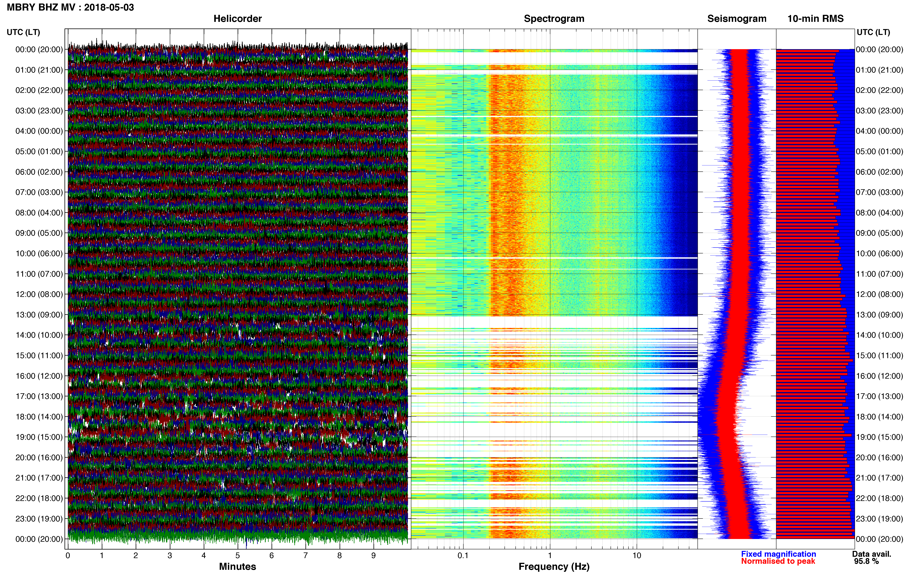924x578 pixels.
Task: Click left time label '20:00 (16:00)'
Action: (39, 458)
